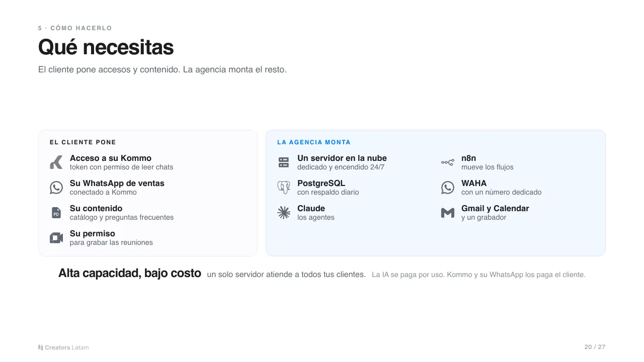Click the server icon beside 'Un servidor en la nube'
The width and height of the screenshot is (644, 362).
coord(284,162)
